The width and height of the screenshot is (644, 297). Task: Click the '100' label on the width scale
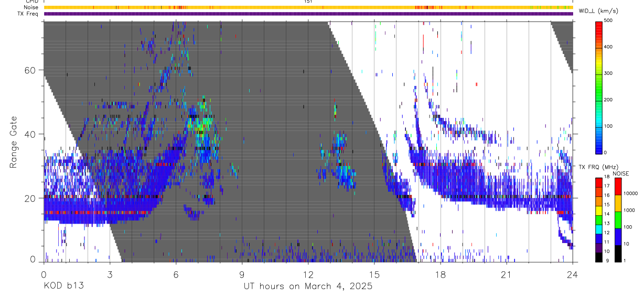(x=608, y=126)
